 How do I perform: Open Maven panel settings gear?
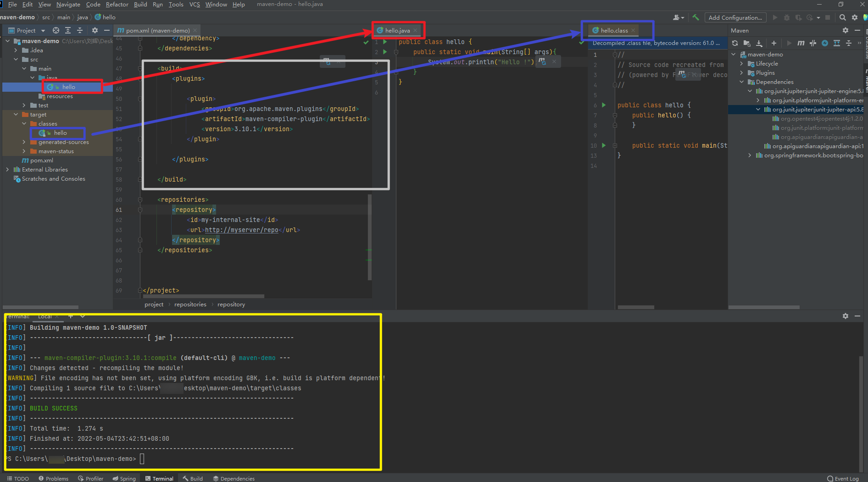846,30
